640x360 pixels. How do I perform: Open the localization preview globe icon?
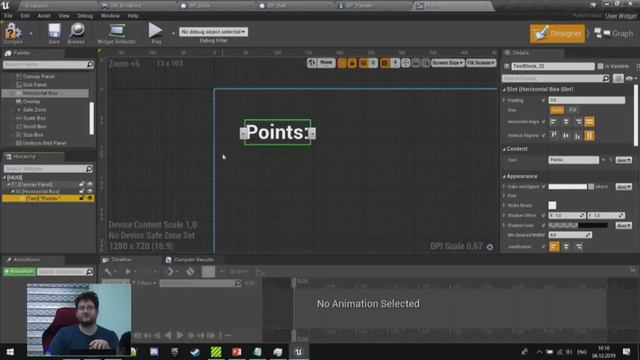[x=312, y=63]
